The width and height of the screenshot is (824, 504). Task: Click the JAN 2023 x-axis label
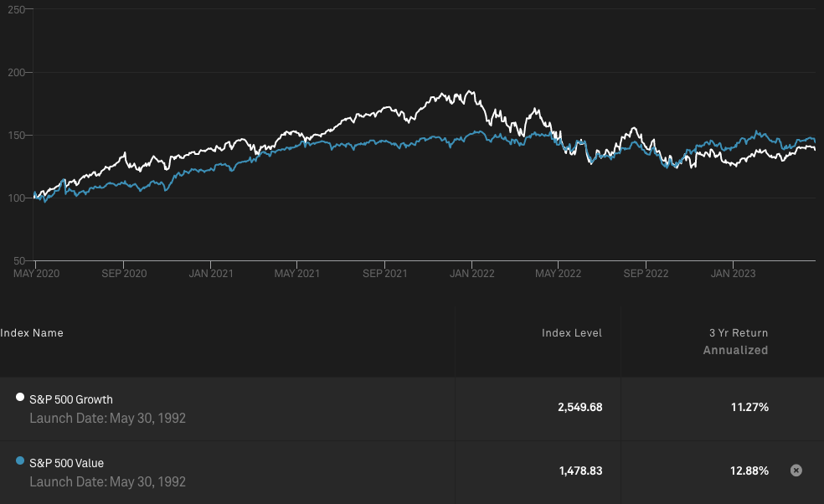point(734,274)
